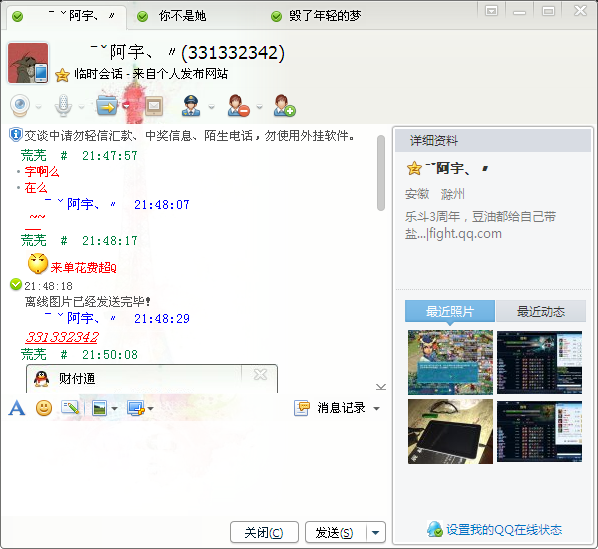Viewport: 598px width, 549px height.
Task: Expand 消息记录 dropdown arrow
Action: 376,409
